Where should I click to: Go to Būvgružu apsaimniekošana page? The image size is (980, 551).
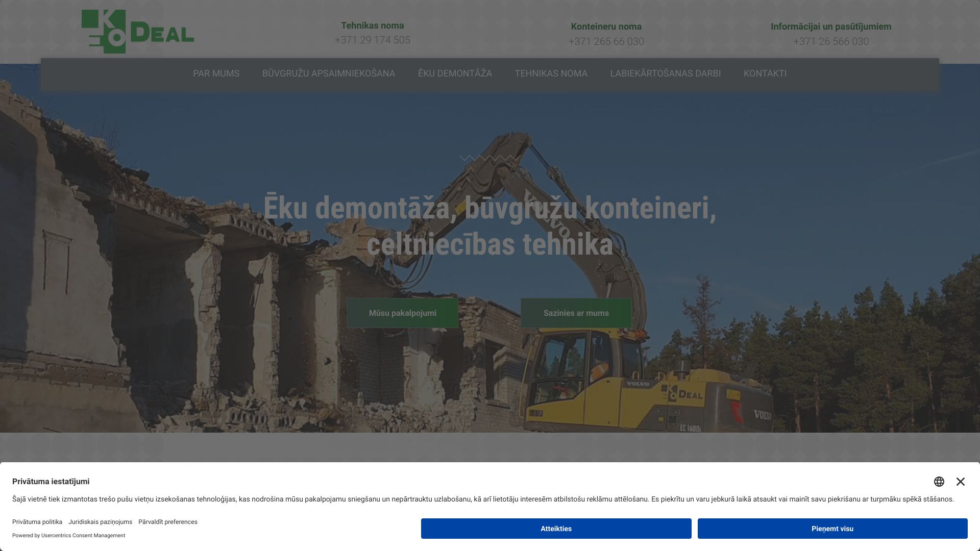coord(328,73)
